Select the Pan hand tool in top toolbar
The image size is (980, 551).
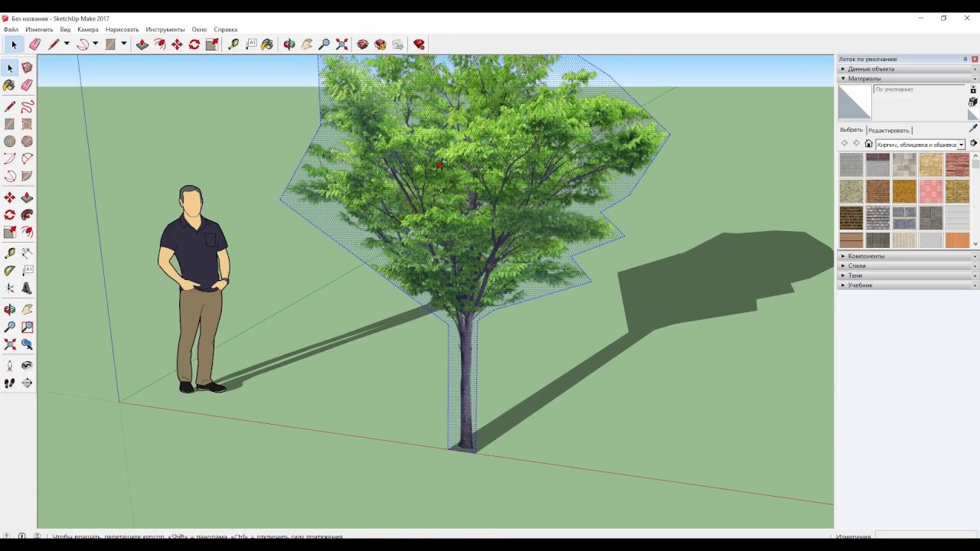(x=307, y=44)
